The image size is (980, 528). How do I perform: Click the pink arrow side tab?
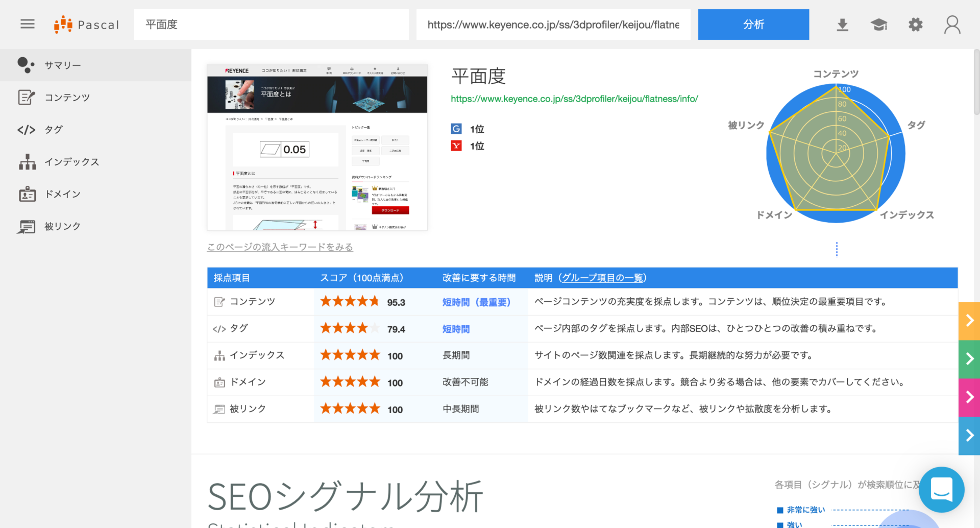pos(969,397)
